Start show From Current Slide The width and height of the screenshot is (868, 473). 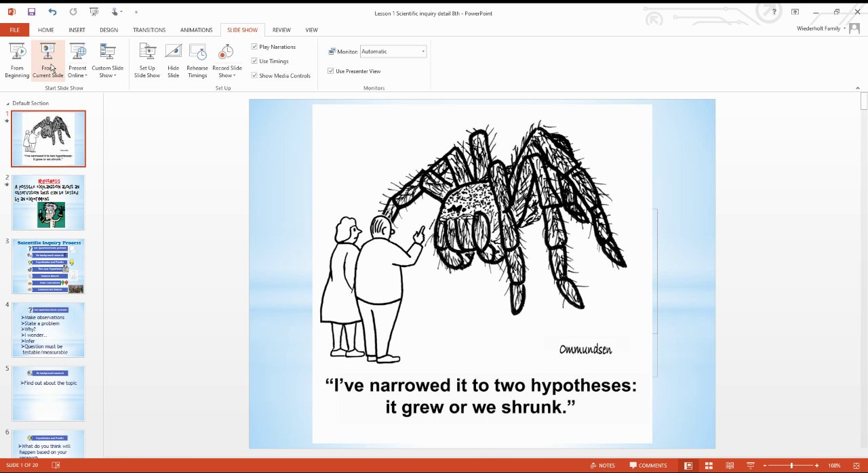coord(47,61)
